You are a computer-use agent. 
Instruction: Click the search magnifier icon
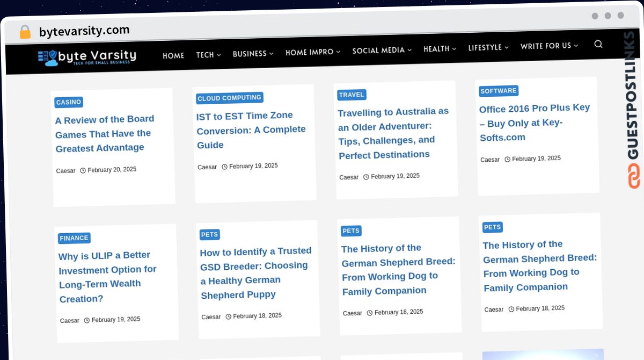[x=598, y=44]
